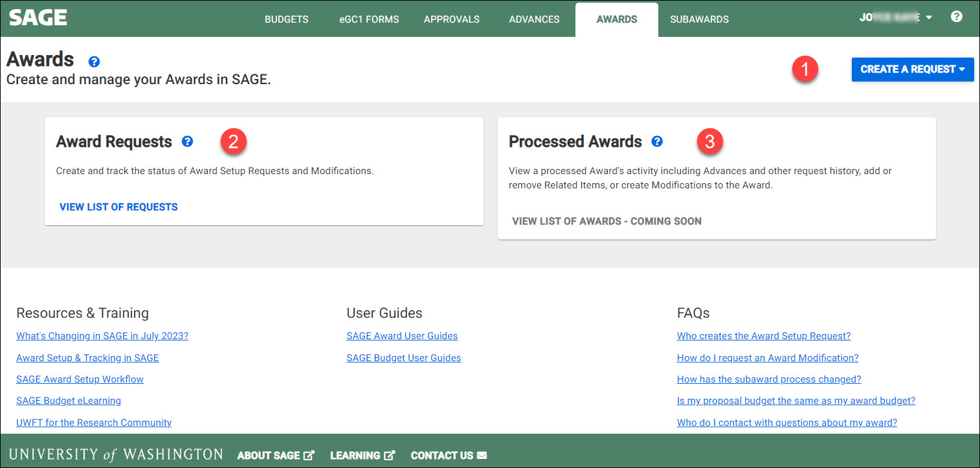Open the CREATE A REQUEST dropdown
This screenshot has height=468, width=980.
(x=912, y=69)
